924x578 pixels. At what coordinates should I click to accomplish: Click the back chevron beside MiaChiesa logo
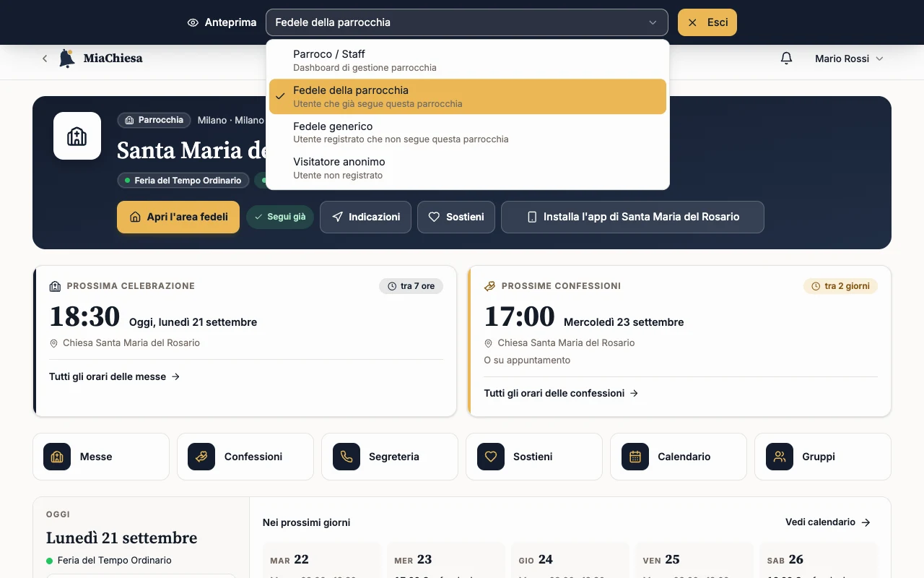(x=45, y=59)
